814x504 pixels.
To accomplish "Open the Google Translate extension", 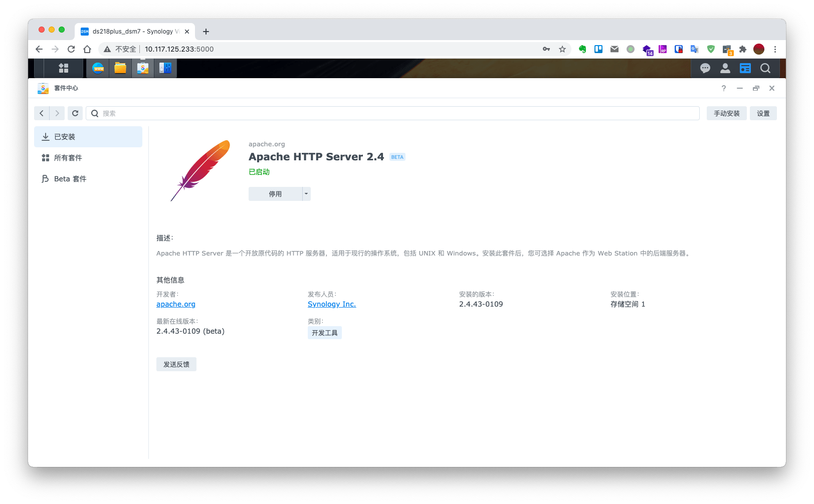I will tap(695, 49).
